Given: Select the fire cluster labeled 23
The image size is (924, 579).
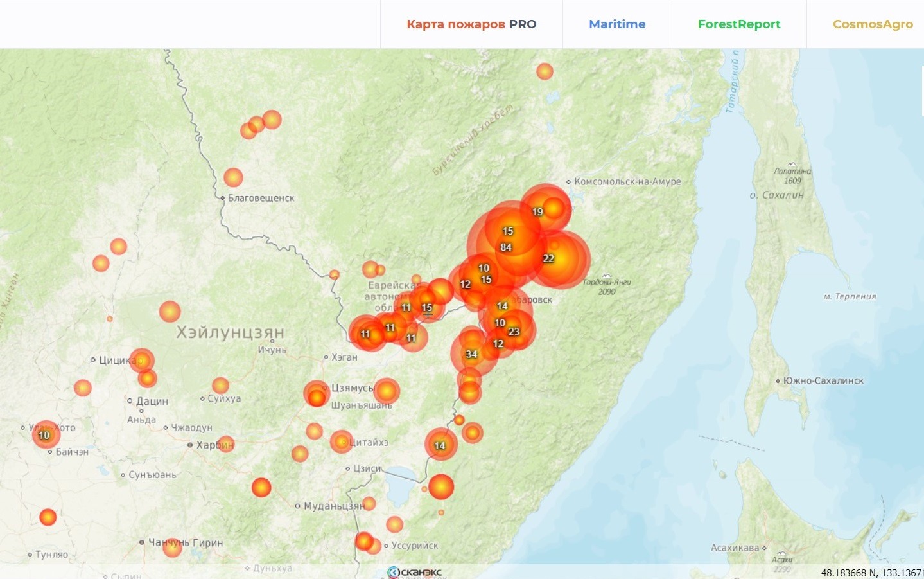Looking at the screenshot, I should coord(514,332).
